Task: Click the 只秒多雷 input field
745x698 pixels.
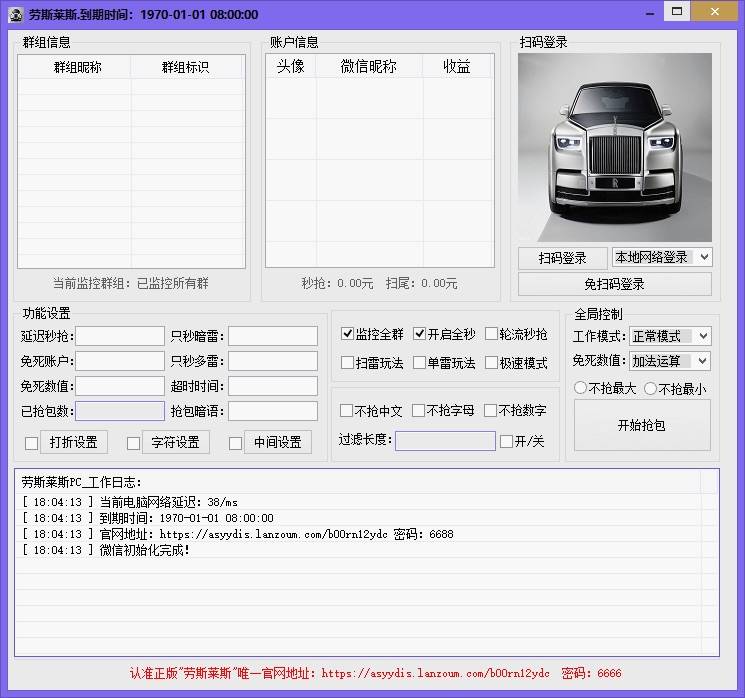Action: coord(273,361)
